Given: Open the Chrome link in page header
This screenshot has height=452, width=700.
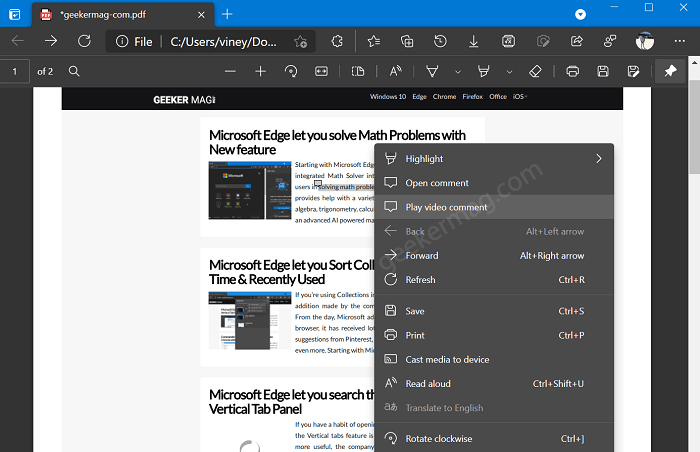Looking at the screenshot, I should coord(444,96).
